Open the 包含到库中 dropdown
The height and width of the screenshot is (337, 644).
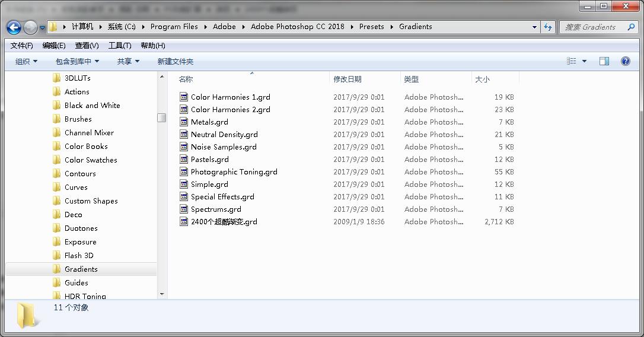click(77, 61)
